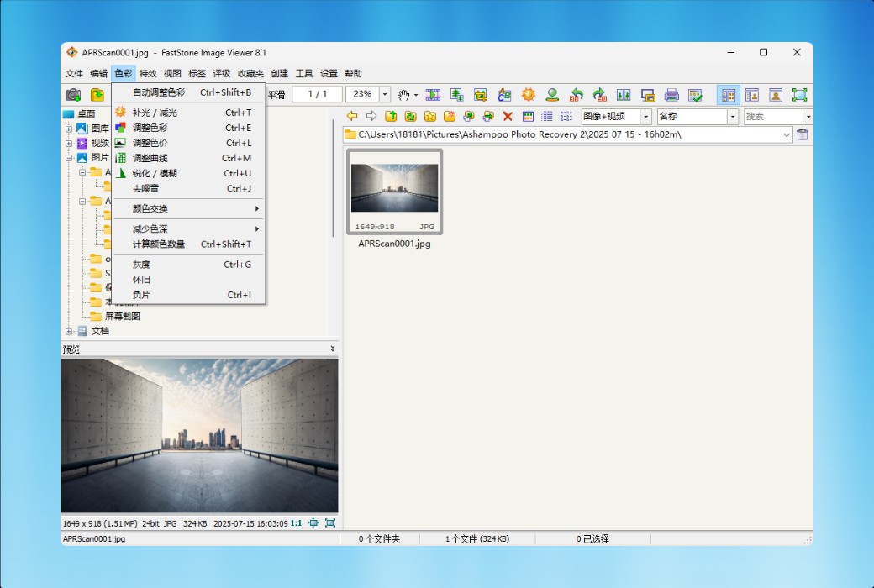Open the folder path history dropdown

(787, 134)
